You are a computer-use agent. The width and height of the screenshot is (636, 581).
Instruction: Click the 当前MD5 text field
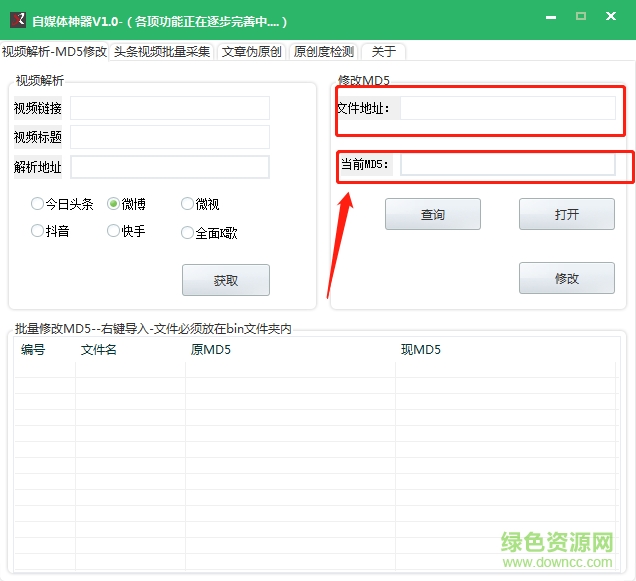coord(507,164)
